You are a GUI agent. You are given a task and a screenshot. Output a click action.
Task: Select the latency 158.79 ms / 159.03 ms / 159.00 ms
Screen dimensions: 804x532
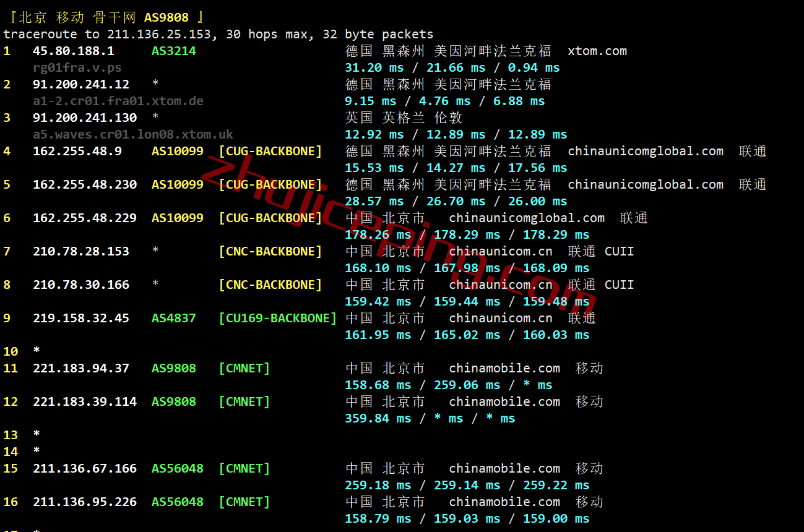tap(467, 518)
